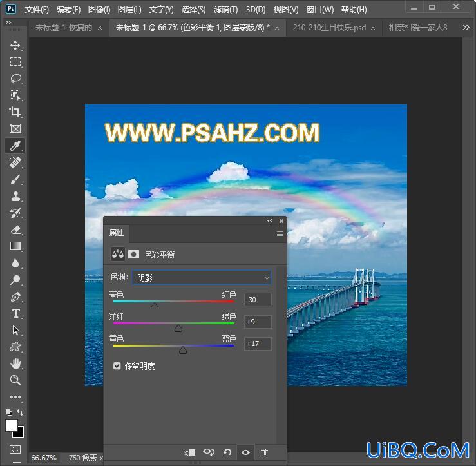This screenshot has width=476, height=466.
Task: Select the Lasso tool
Action: [15, 79]
